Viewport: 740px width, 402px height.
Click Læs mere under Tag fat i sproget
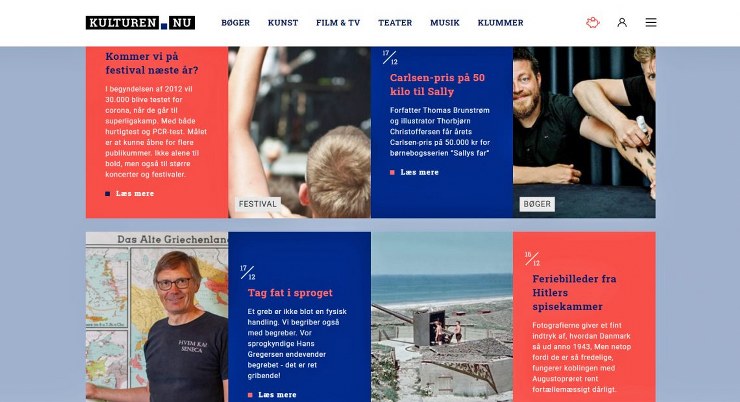click(277, 394)
